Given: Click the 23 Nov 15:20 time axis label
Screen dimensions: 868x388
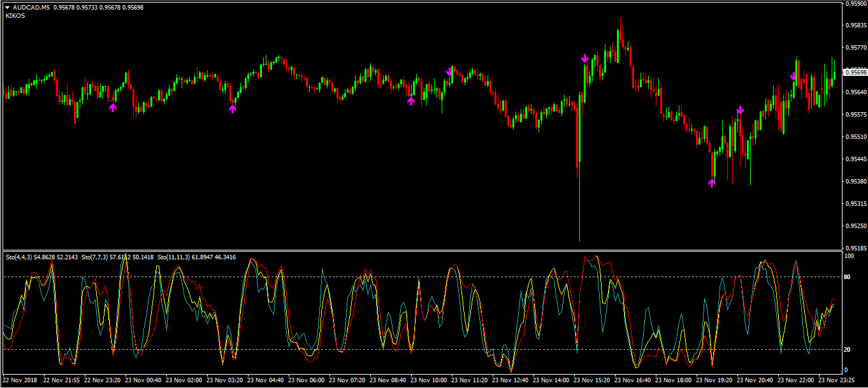Looking at the screenshot, I should pos(591,380).
